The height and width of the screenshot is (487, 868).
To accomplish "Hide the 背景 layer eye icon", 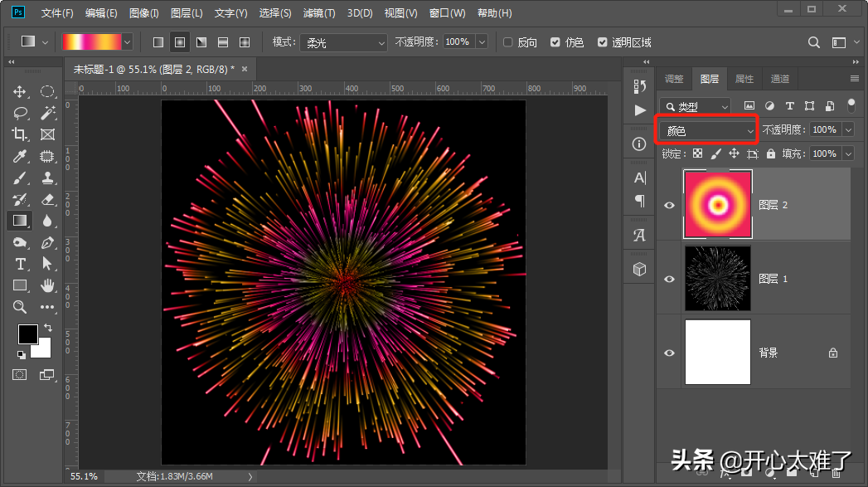I will [669, 353].
